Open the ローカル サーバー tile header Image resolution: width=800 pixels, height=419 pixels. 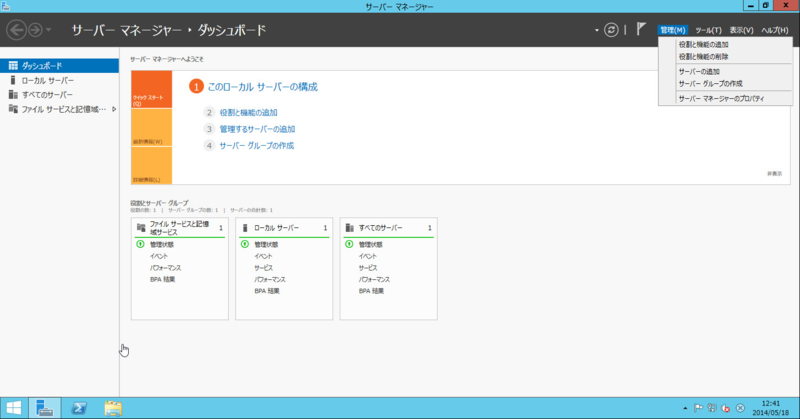[x=284, y=228]
